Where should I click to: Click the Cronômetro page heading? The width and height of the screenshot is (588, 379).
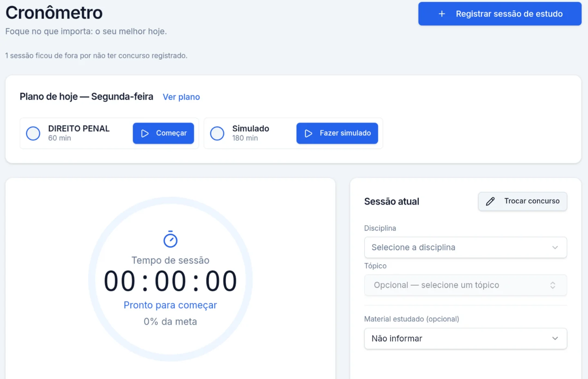54,13
